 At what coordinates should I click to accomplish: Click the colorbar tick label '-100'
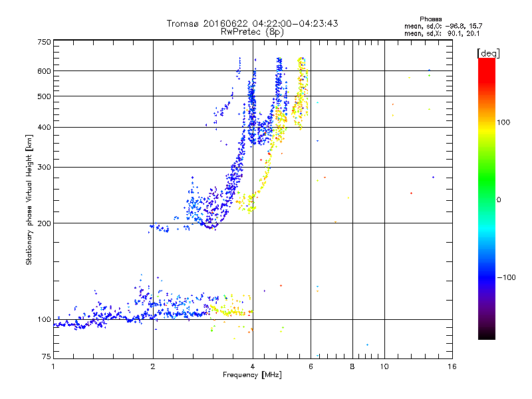click(x=506, y=277)
